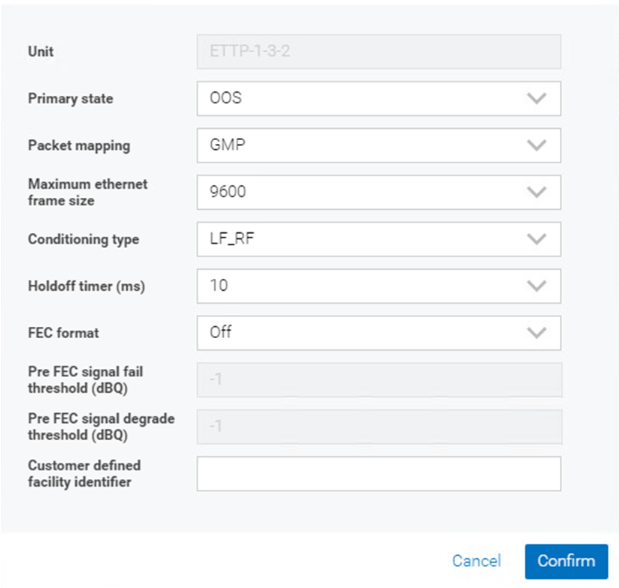Click the Conditioning type chevron arrow

pos(537,239)
